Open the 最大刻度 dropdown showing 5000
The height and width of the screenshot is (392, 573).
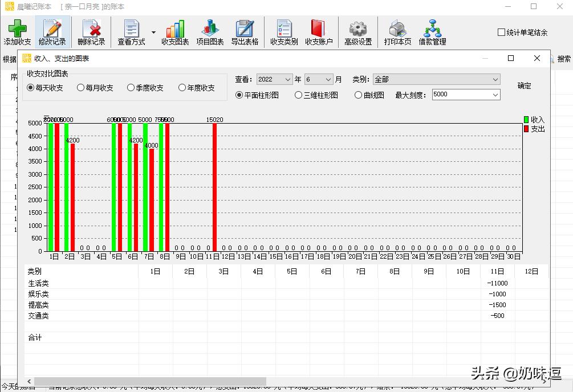coord(465,94)
